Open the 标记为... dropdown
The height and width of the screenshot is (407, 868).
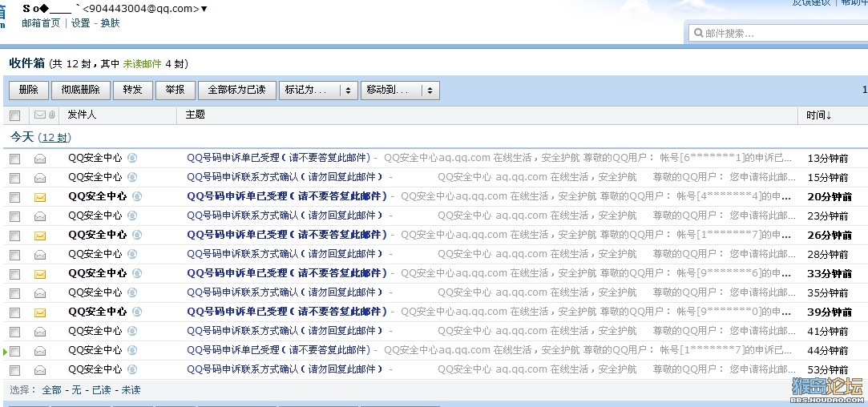point(317,91)
